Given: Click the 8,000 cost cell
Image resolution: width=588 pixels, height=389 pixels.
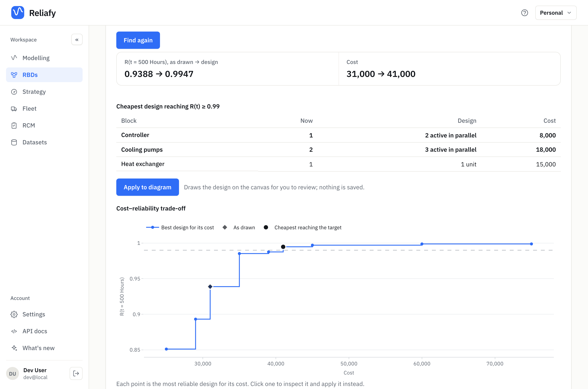Looking at the screenshot, I should tap(548, 135).
